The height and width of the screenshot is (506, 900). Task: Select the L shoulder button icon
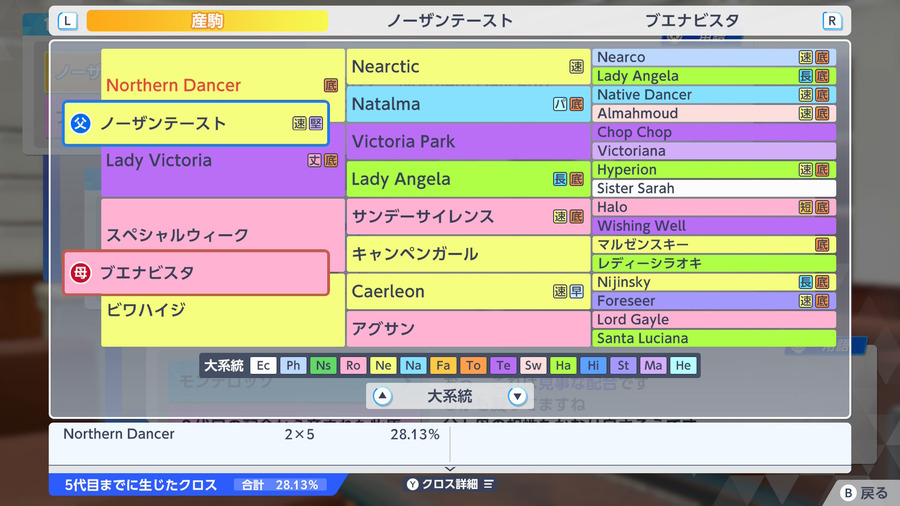(x=67, y=21)
